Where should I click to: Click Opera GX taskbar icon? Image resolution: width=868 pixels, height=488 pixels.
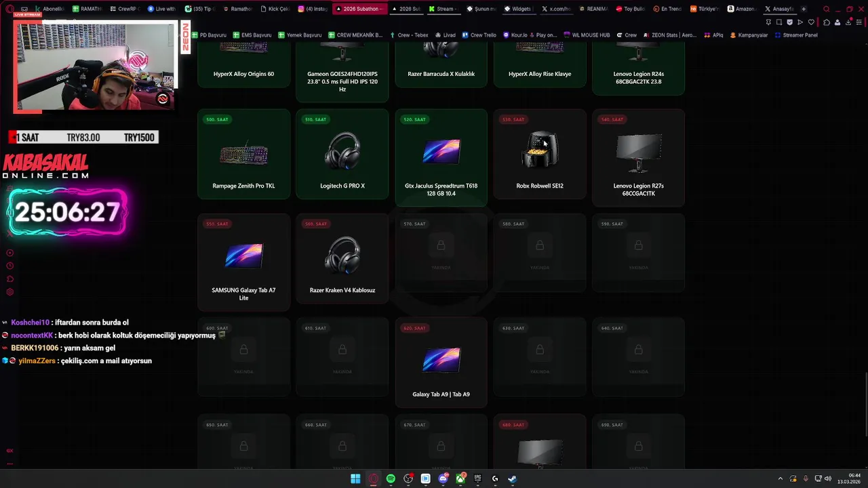373,479
